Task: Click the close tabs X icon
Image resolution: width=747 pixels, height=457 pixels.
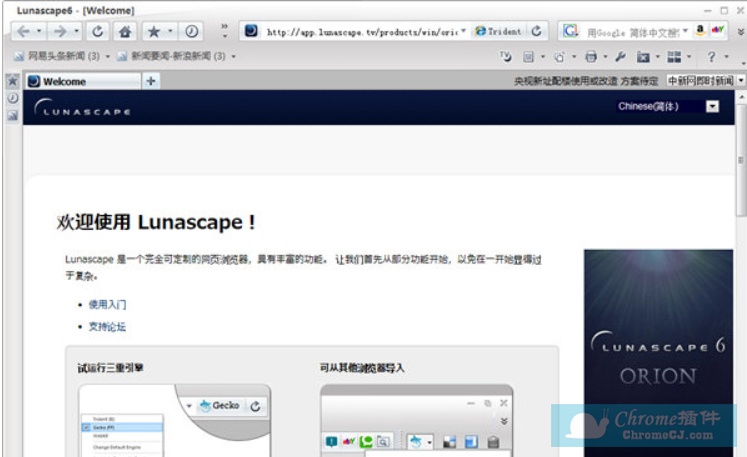Action: click(643, 57)
